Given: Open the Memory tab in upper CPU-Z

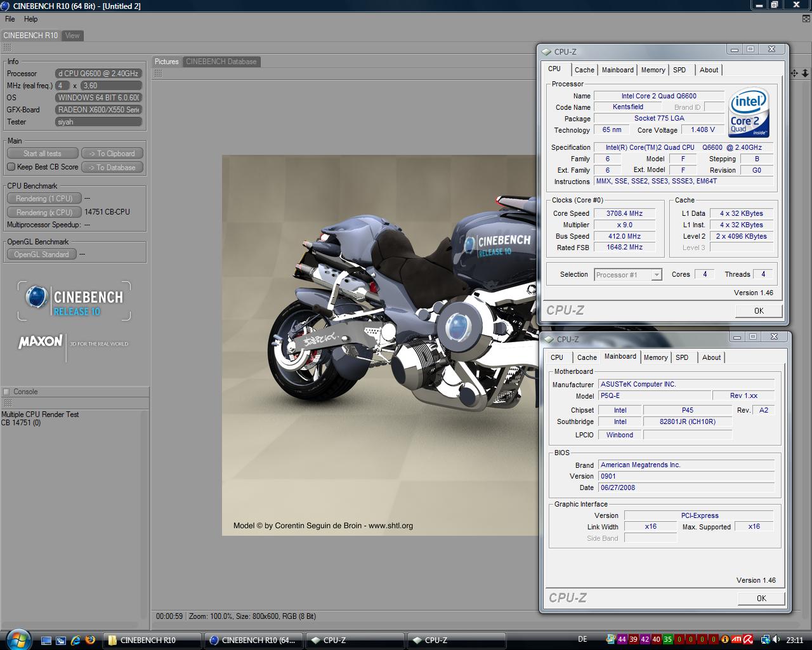Looking at the screenshot, I should tap(653, 70).
